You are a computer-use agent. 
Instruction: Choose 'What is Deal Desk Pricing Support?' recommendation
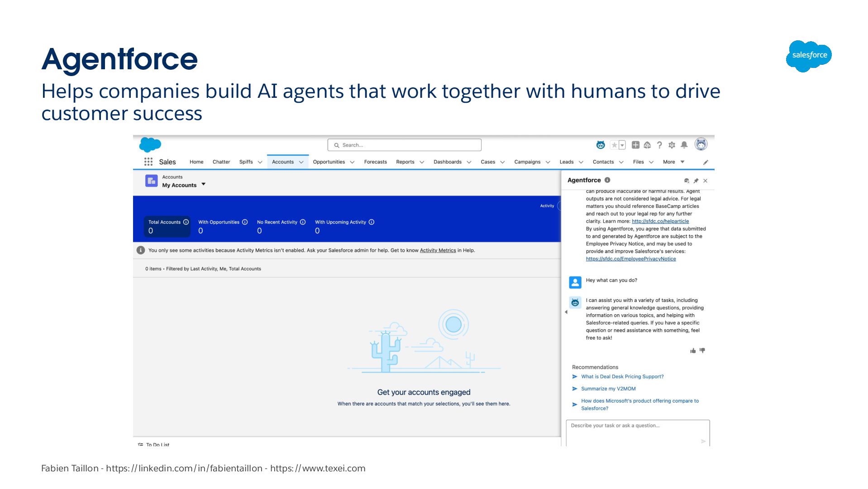pos(622,377)
